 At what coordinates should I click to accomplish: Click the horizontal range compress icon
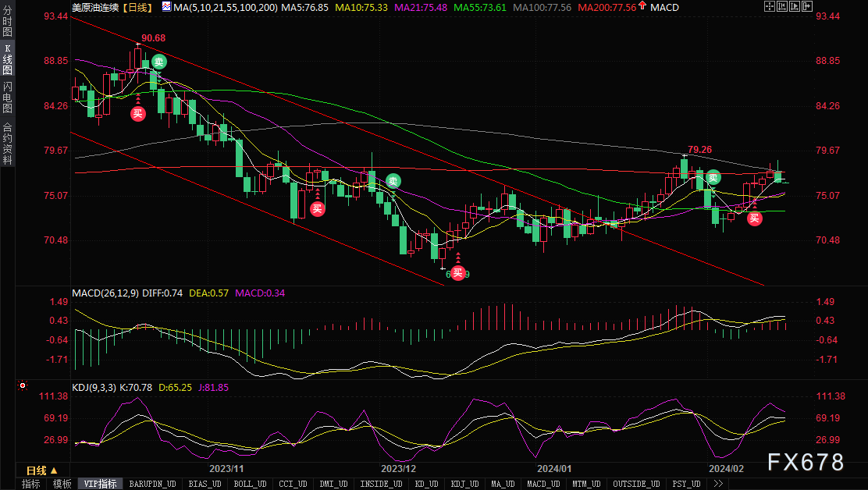coord(782,6)
